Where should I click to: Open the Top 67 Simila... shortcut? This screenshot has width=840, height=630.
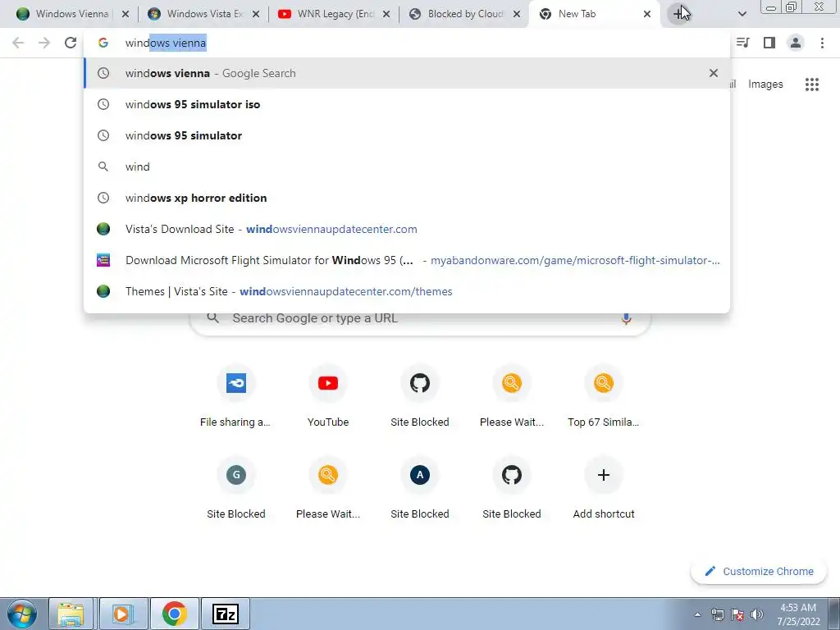pos(603,396)
